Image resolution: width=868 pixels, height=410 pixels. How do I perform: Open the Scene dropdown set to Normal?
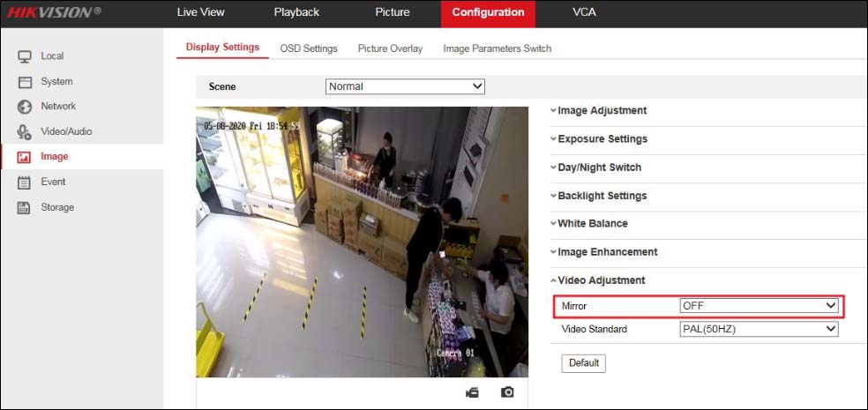pyautogui.click(x=405, y=86)
